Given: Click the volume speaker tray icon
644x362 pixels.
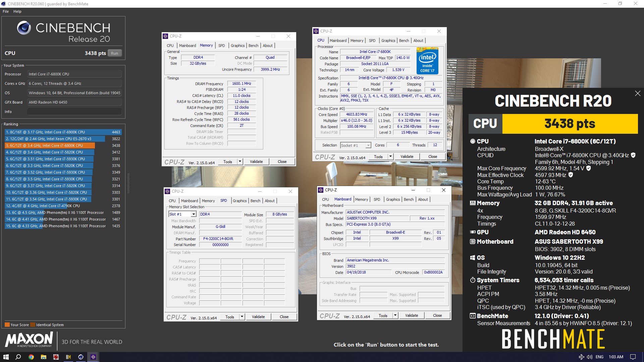Looking at the screenshot, I should tap(589, 357).
